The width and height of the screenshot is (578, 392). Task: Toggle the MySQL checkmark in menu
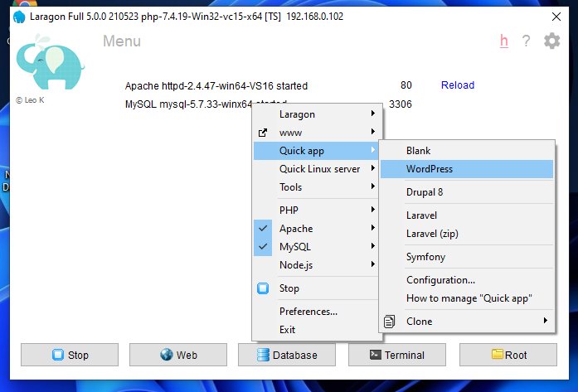click(263, 247)
